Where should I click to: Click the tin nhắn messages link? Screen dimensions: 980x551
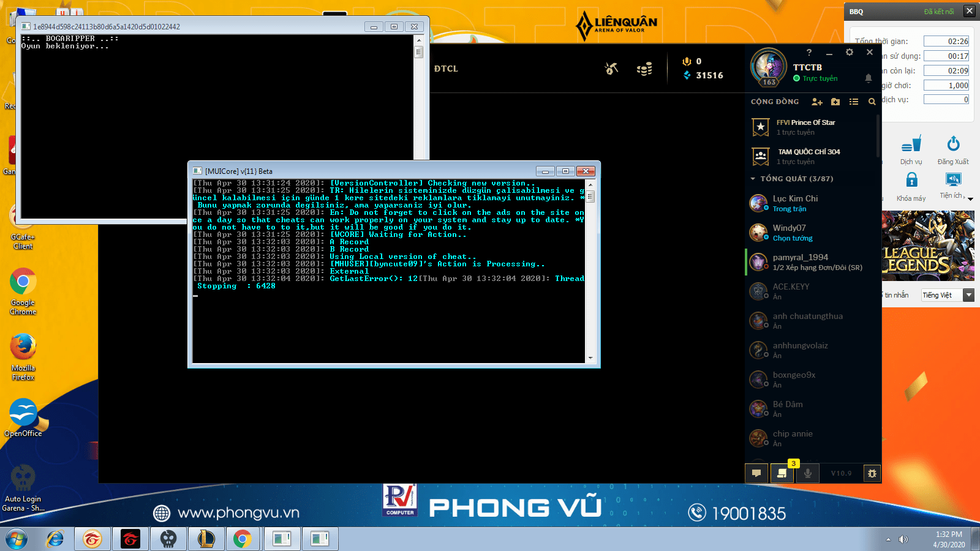[x=896, y=295]
